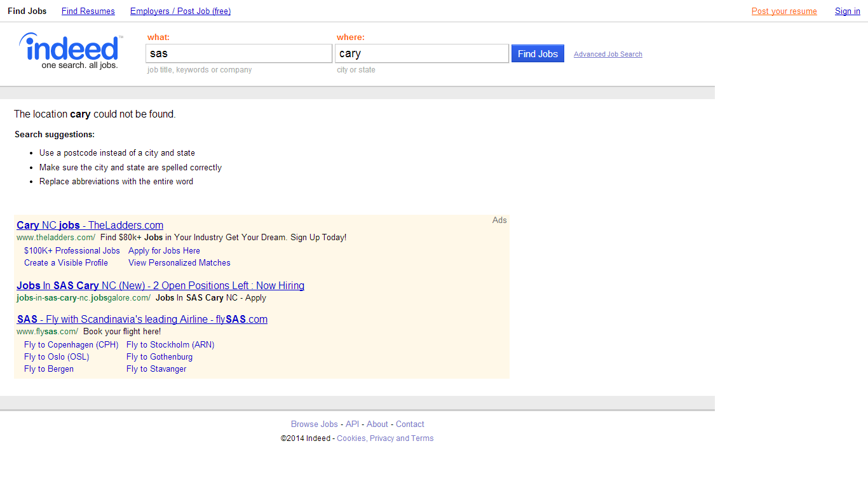Open Cookies, Privacy and Terms link
868x488 pixels.
385,438
